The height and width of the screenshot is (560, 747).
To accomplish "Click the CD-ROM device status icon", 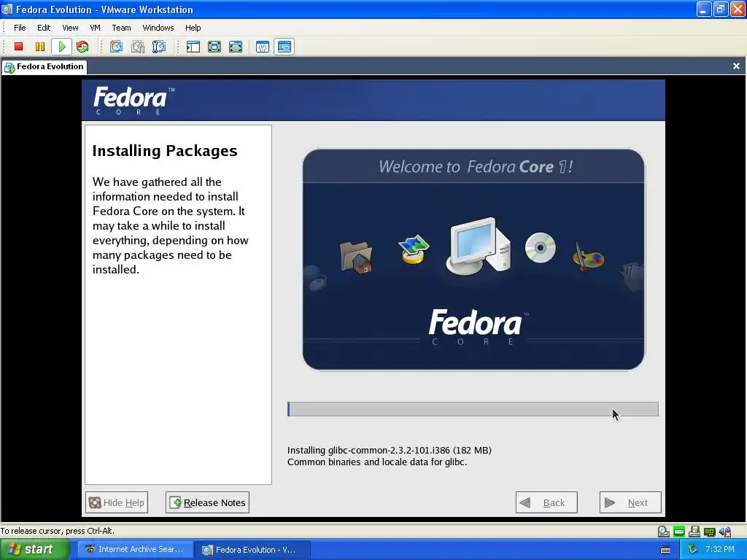I will tap(663, 532).
